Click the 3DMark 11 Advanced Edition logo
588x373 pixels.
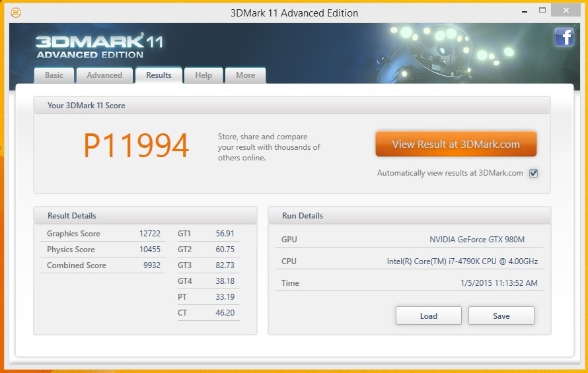tap(99, 46)
